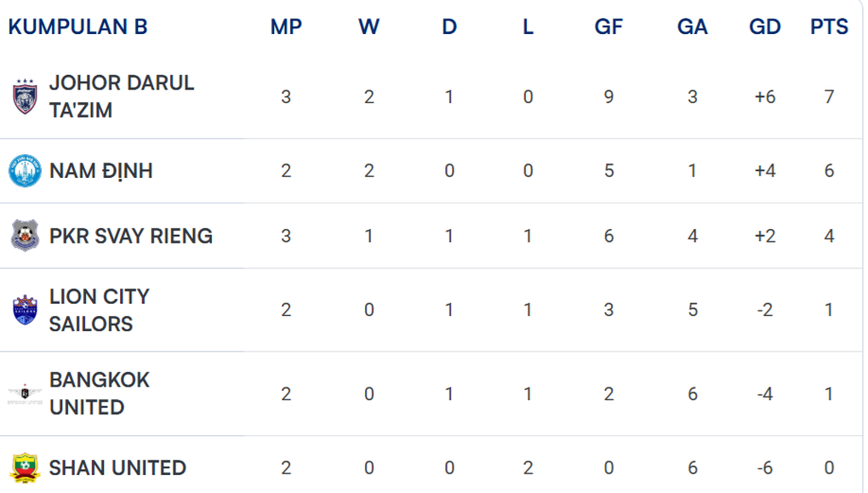Select the Bangkok United team name
Image resolution: width=868 pixels, height=493 pixels.
pyautogui.click(x=99, y=393)
